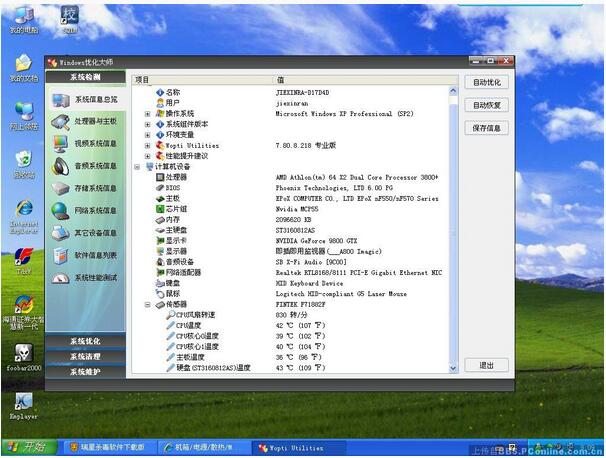This screenshot has height=458, width=606.
Task: Select the foobar2000 desktop icon
Action: [24, 358]
